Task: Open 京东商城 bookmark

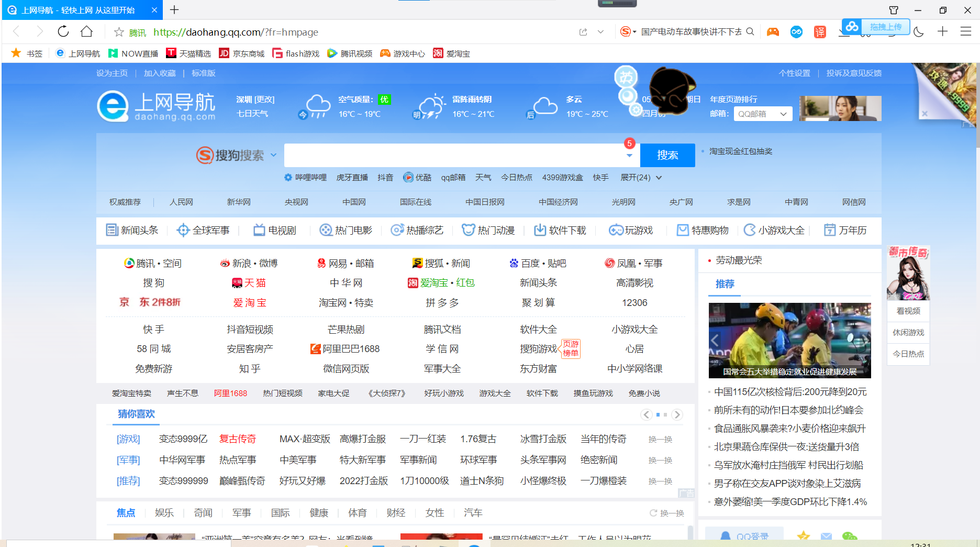Action: pos(241,53)
